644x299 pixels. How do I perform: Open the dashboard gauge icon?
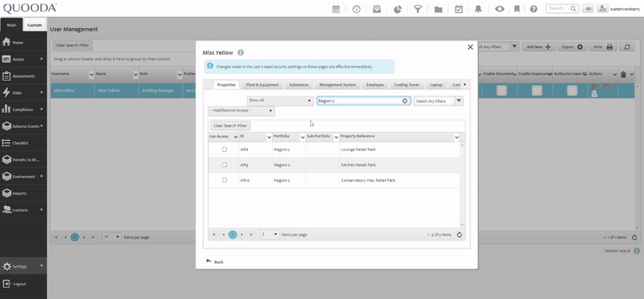point(357,9)
